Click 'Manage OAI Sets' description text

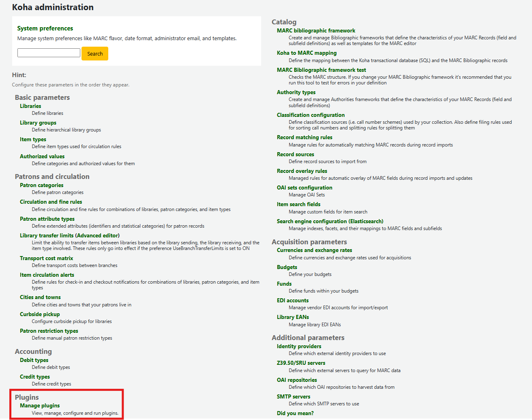tap(307, 195)
